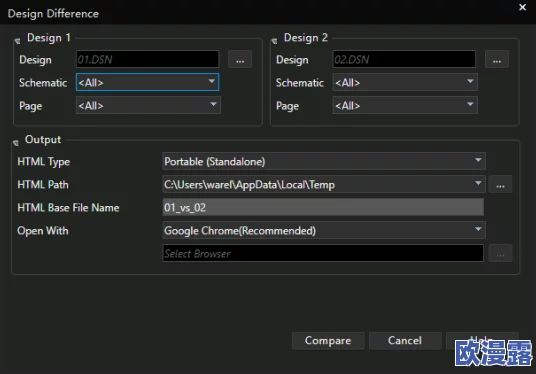Collapse the Output group
The image size is (536, 374).
pos(16,143)
